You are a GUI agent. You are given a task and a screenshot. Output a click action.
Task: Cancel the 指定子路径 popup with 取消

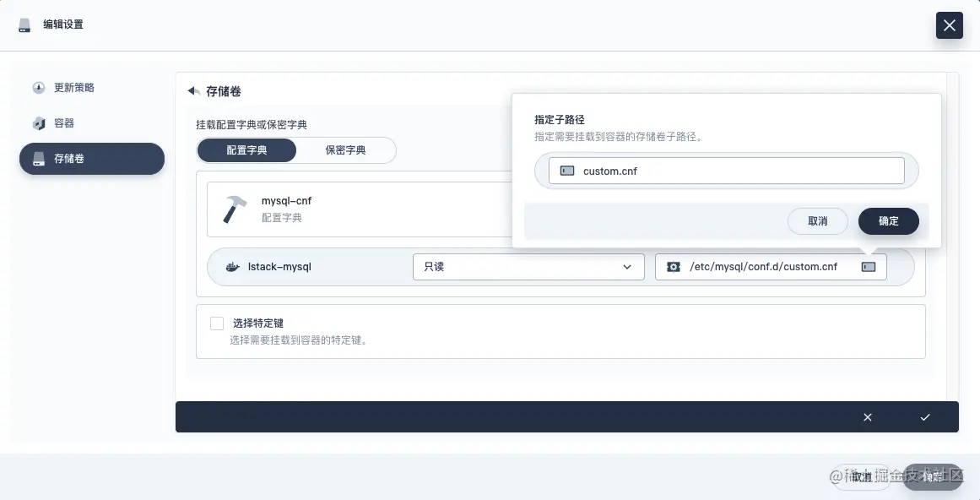(x=817, y=221)
